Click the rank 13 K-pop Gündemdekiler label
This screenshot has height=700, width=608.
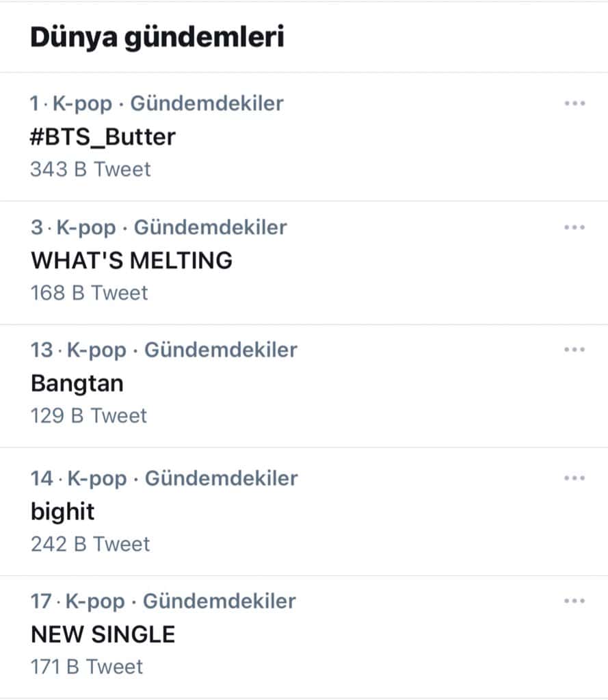coord(164,350)
